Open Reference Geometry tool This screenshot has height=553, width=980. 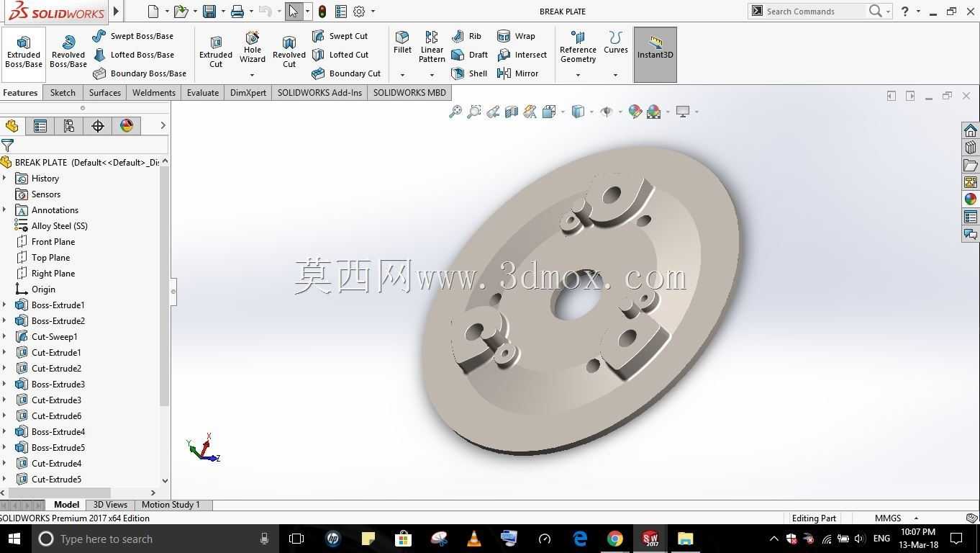tap(578, 48)
